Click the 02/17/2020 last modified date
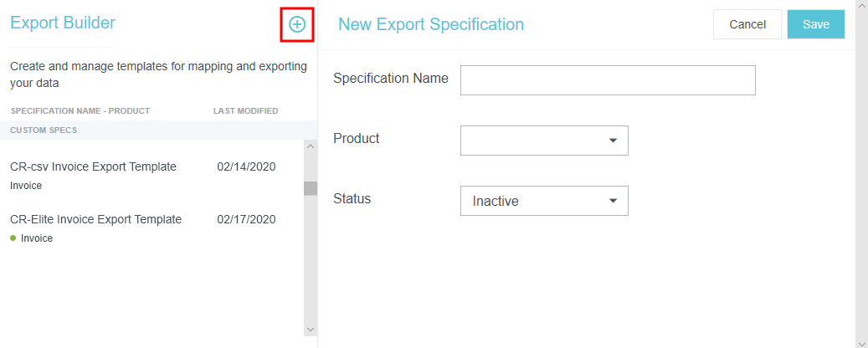868x348 pixels. click(246, 219)
